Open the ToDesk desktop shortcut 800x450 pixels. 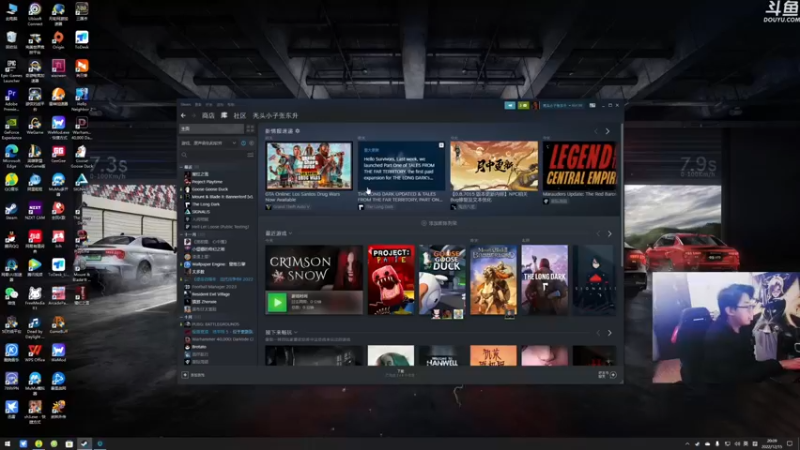click(82, 40)
